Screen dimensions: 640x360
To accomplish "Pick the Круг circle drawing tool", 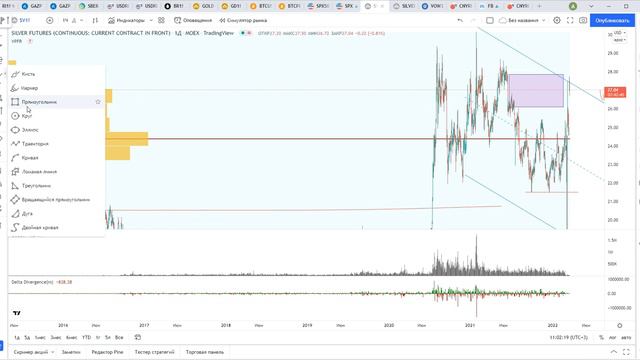I will 56,116.
